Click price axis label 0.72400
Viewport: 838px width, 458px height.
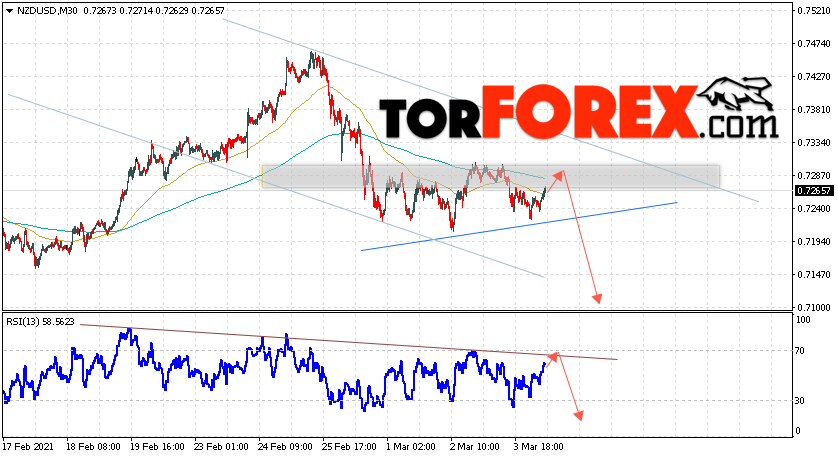813,208
